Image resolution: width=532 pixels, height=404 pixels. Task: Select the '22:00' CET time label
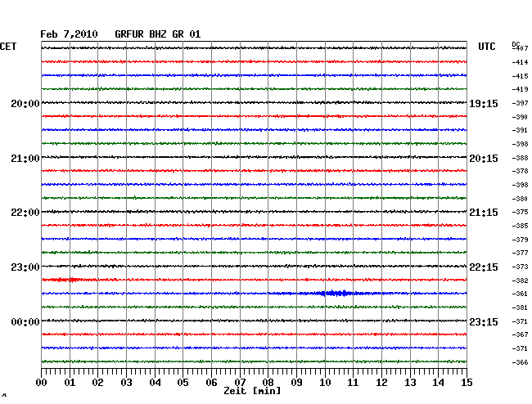[25, 213]
